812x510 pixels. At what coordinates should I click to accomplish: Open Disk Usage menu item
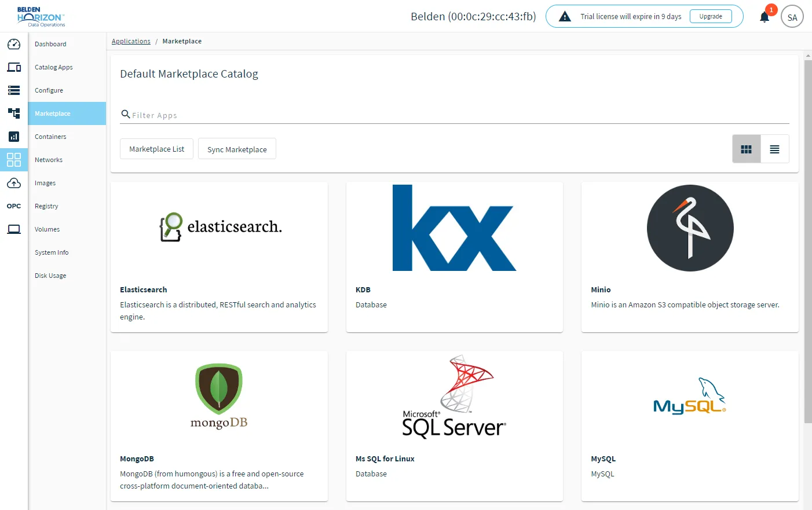coord(67,276)
